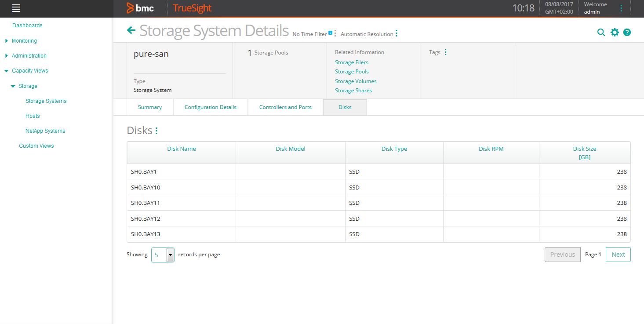This screenshot has height=324, width=644.
Task: Select the Disks tab
Action: pos(345,107)
